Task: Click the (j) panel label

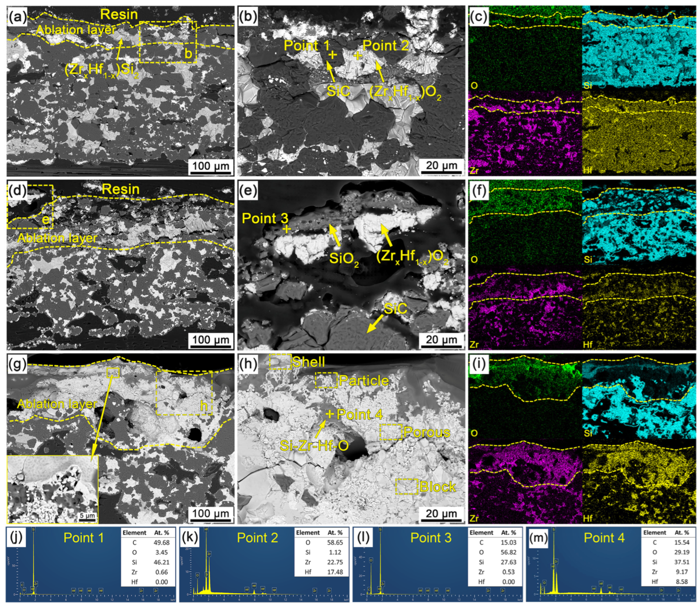Action: pos(16,537)
